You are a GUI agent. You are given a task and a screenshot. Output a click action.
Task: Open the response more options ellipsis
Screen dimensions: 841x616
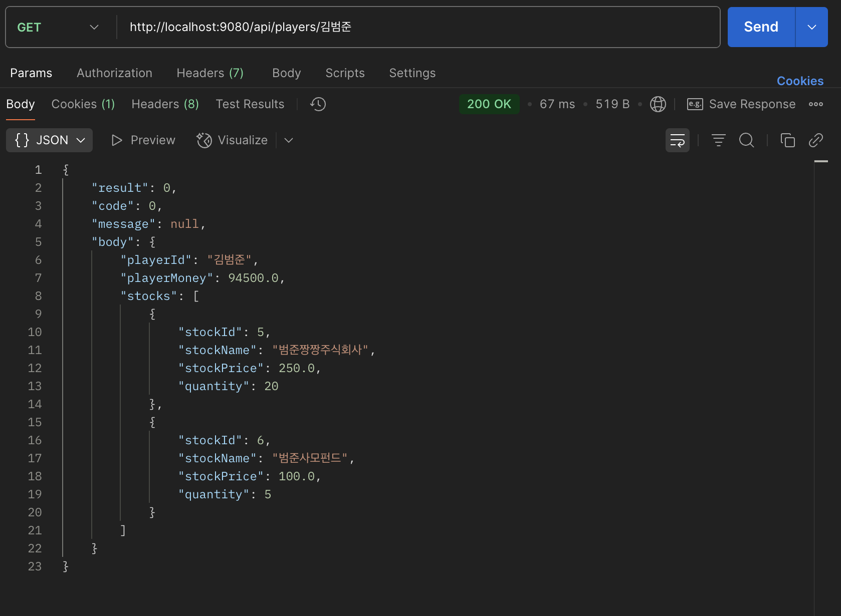tap(816, 104)
